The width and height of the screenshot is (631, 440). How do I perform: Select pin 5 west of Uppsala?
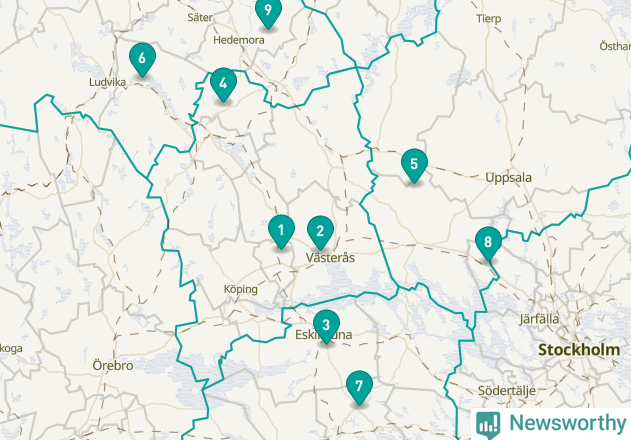(x=414, y=165)
